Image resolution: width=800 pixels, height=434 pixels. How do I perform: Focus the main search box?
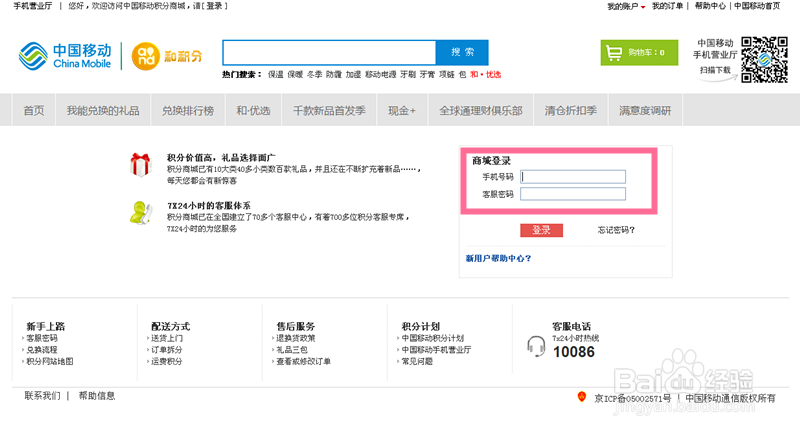click(x=329, y=53)
